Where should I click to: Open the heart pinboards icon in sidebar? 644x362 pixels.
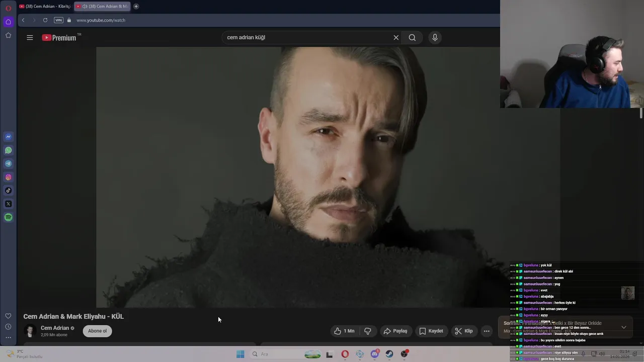8,316
